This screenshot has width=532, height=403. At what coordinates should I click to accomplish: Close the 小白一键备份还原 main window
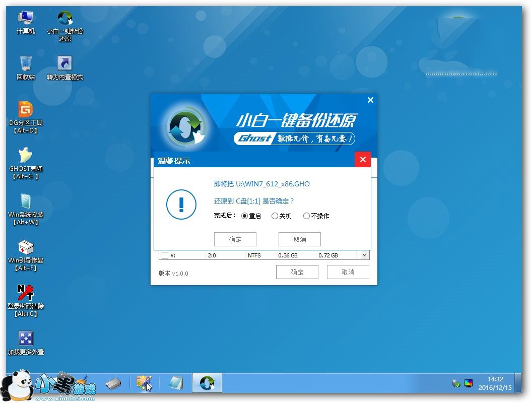tap(370, 100)
